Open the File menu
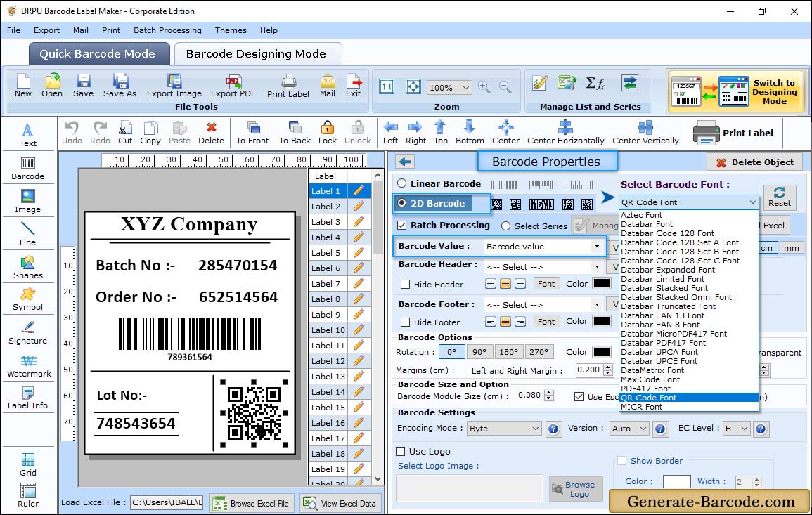812x515 pixels. (x=13, y=30)
